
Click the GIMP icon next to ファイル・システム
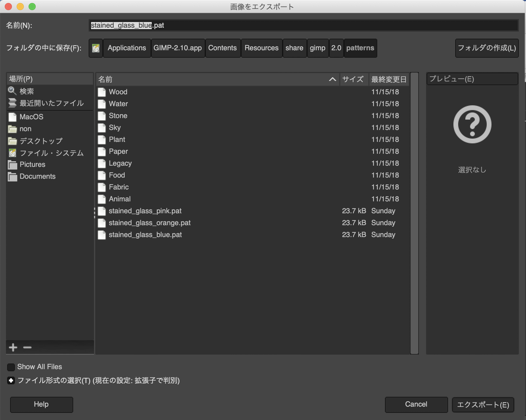click(12, 153)
